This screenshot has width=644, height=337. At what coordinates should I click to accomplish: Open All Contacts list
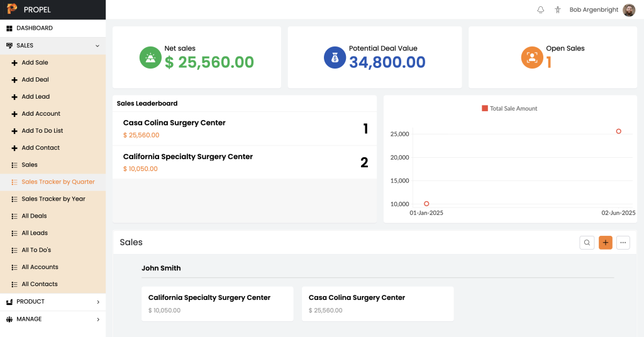pos(40,284)
